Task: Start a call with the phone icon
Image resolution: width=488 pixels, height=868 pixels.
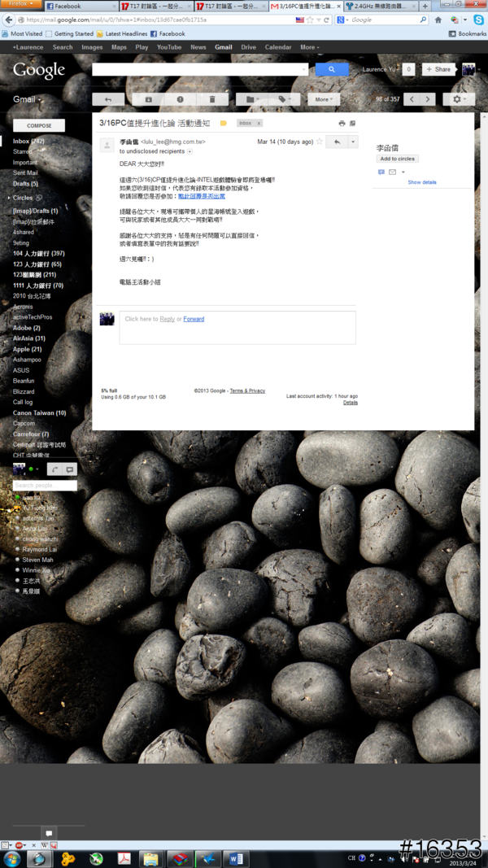Action: (54, 469)
